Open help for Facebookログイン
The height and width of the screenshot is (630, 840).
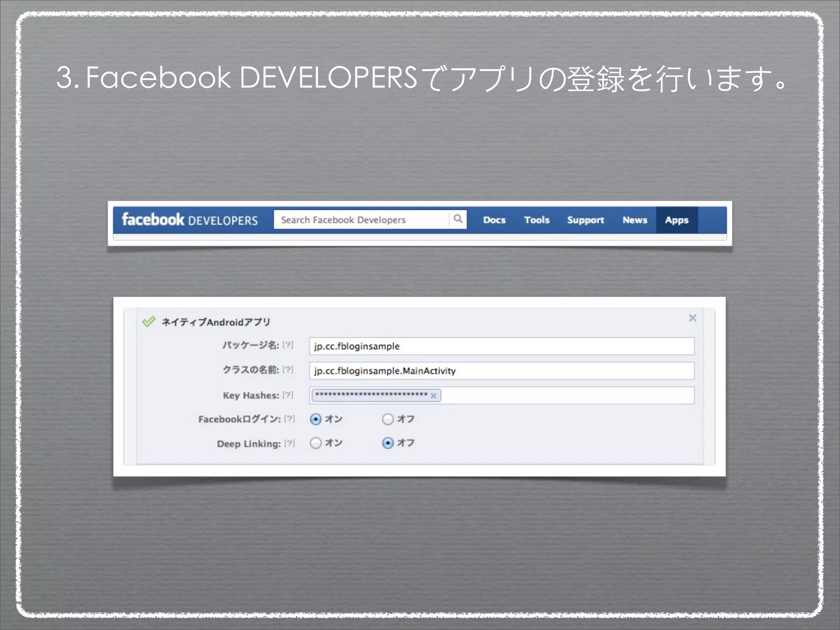290,419
